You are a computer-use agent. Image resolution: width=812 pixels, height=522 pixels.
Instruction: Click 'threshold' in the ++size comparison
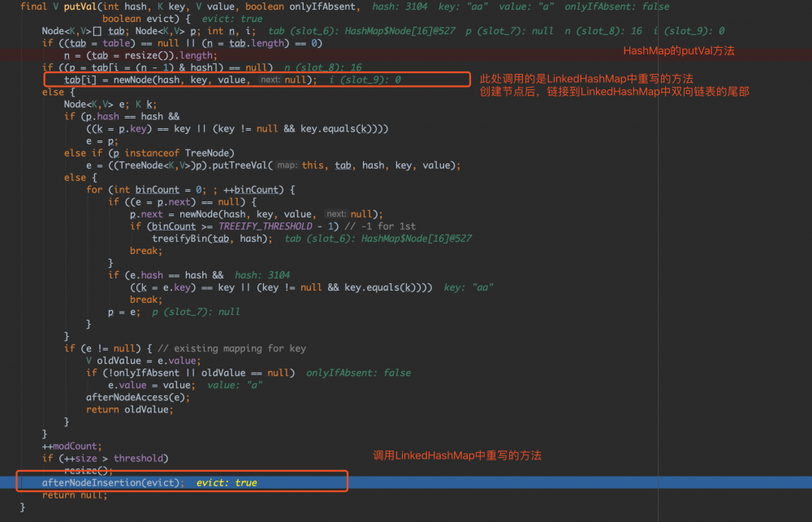tap(138, 459)
